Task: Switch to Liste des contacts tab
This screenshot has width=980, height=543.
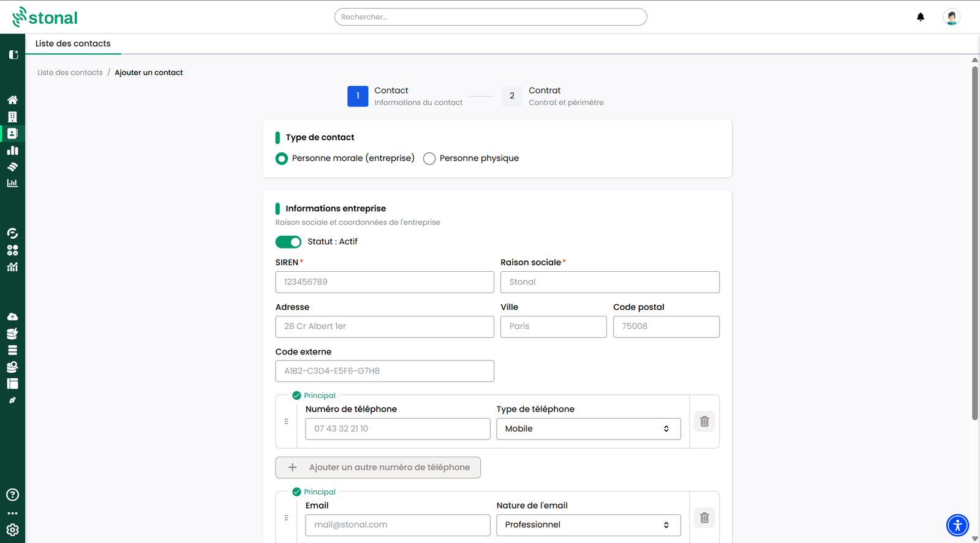Action: click(73, 43)
